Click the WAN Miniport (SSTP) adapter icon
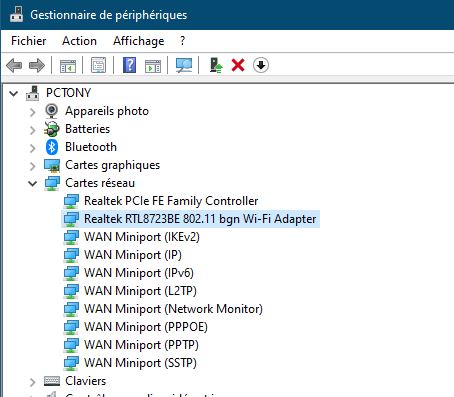The image size is (454, 397). click(71, 363)
